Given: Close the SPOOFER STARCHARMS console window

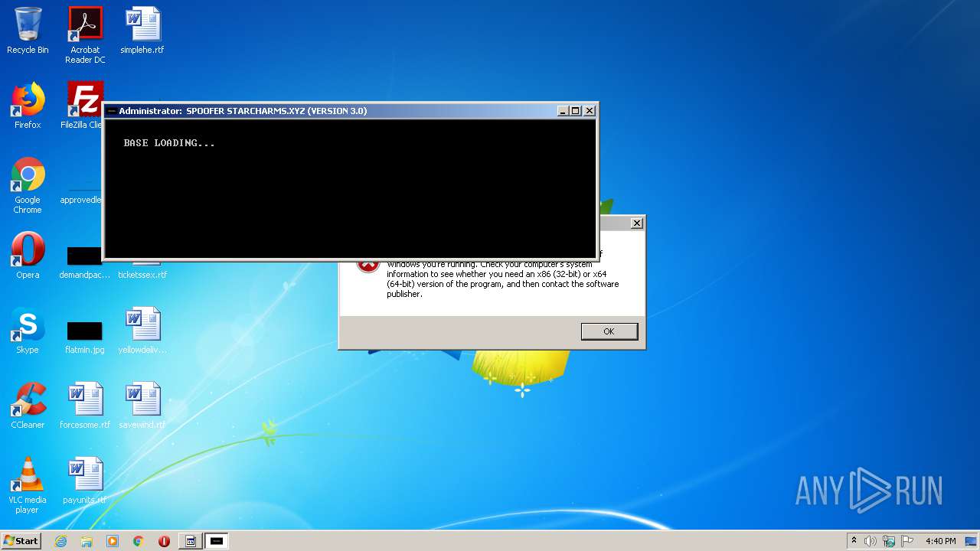Looking at the screenshot, I should point(590,111).
